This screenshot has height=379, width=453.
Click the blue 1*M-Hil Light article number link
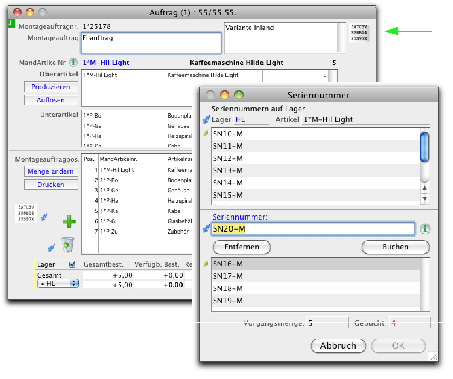[106, 62]
